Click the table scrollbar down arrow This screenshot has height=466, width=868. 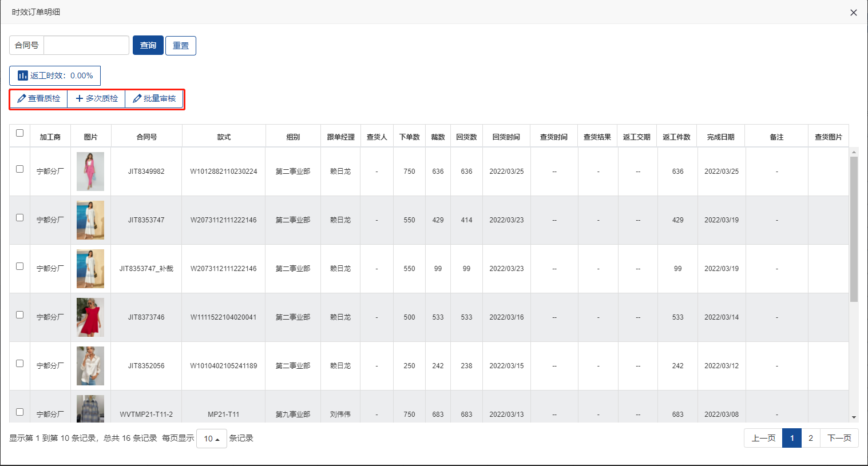(854, 417)
